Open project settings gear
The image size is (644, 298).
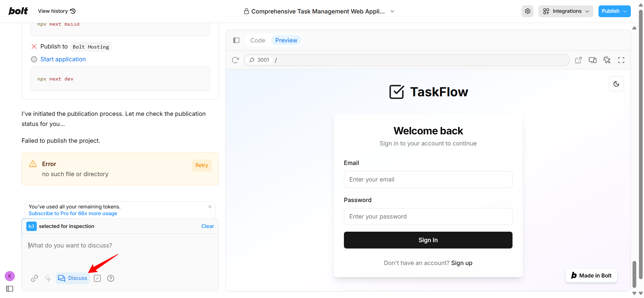(x=528, y=11)
